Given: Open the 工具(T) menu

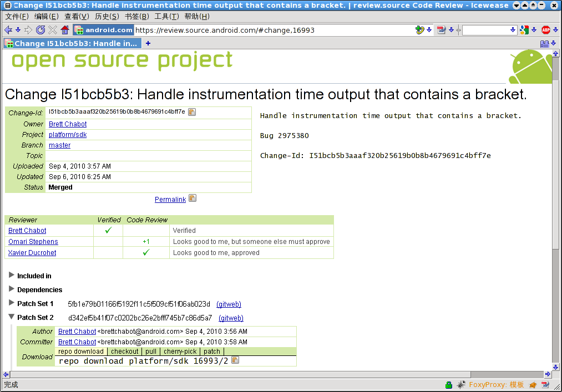Looking at the screenshot, I should (x=166, y=17).
